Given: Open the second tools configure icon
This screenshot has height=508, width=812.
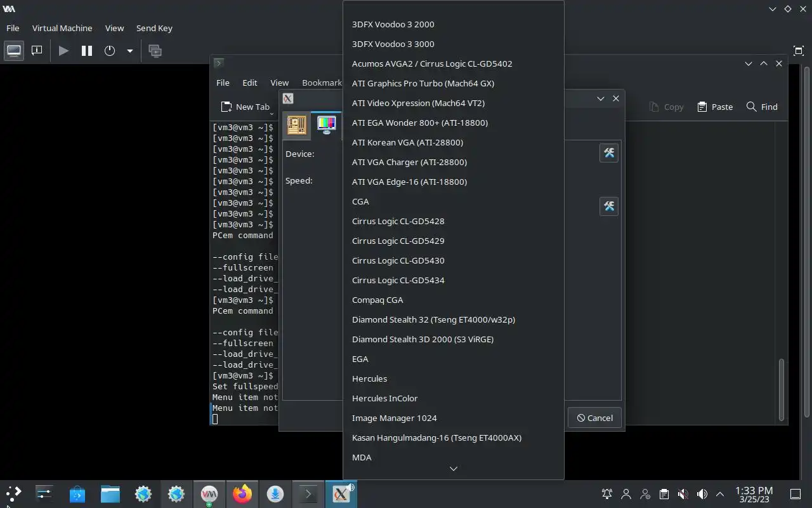Looking at the screenshot, I should 609,206.
